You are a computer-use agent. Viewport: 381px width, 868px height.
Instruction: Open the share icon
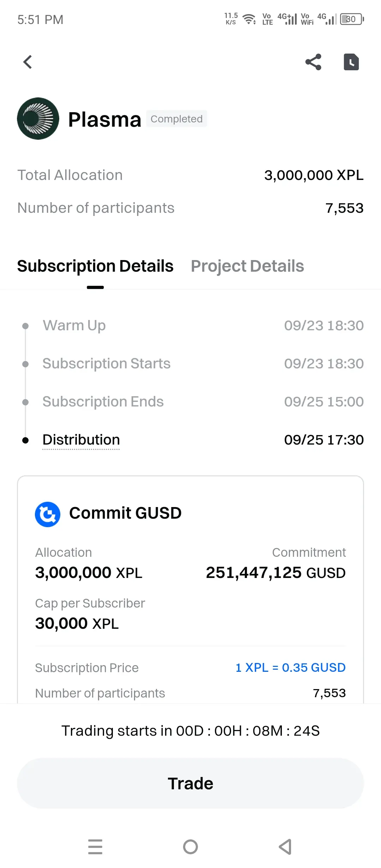[313, 62]
